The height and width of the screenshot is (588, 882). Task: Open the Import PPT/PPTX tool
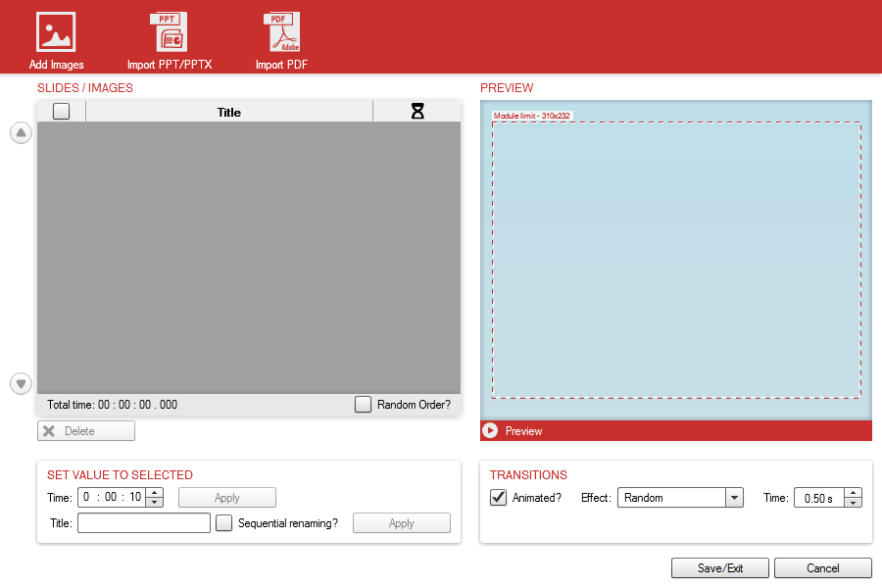169,40
